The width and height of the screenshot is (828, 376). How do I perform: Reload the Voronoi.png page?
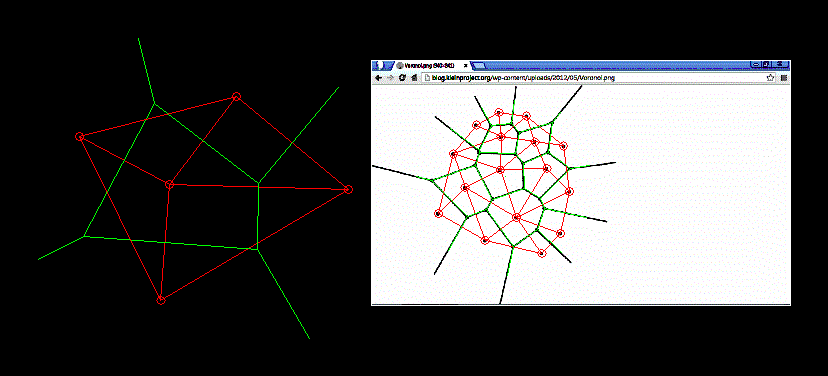(x=402, y=78)
